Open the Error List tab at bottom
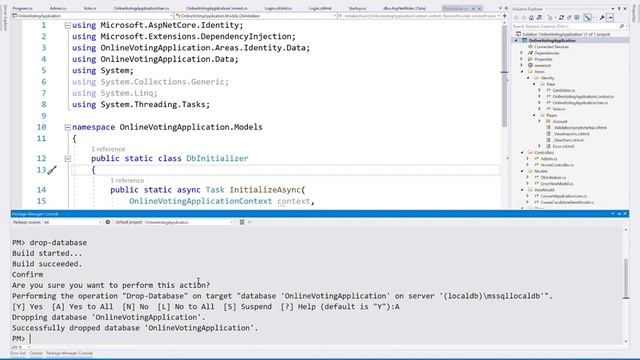Screen dimensions: 640x360 point(18,353)
